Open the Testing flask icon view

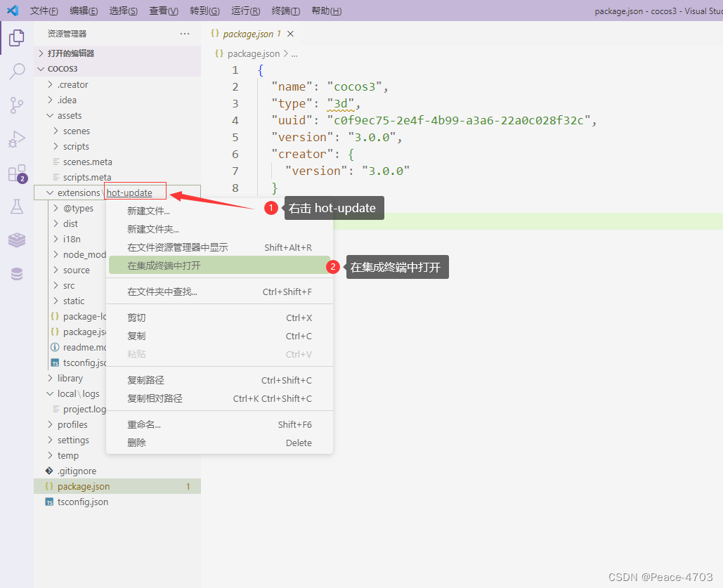click(x=17, y=207)
